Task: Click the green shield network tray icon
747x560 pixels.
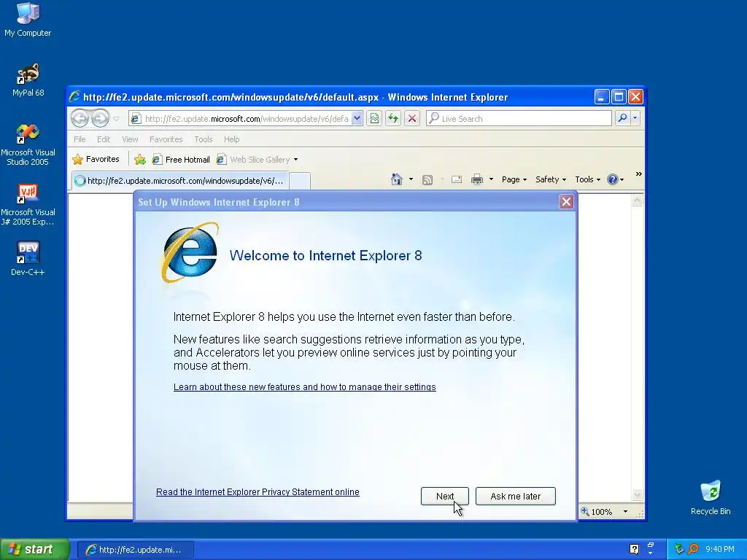Action: [x=679, y=549]
